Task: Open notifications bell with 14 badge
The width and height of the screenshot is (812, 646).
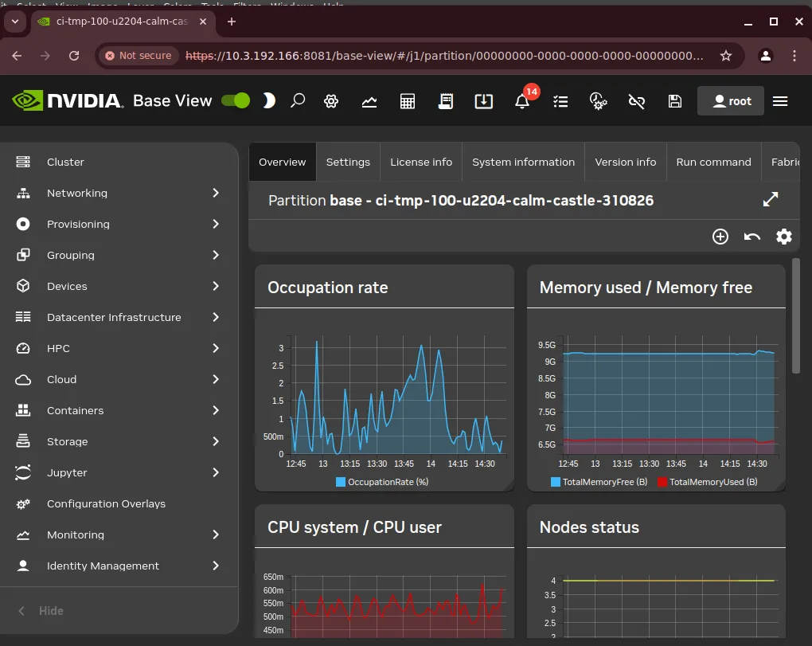Action: pyautogui.click(x=522, y=100)
